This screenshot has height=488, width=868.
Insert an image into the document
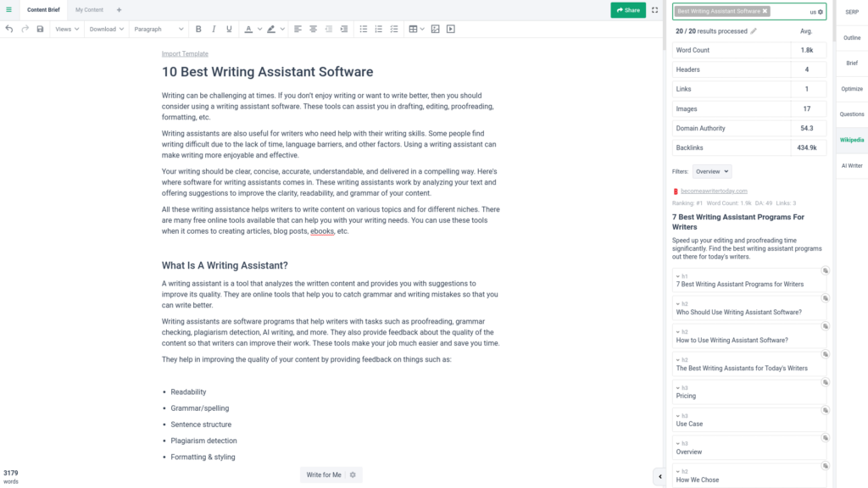[436, 29]
